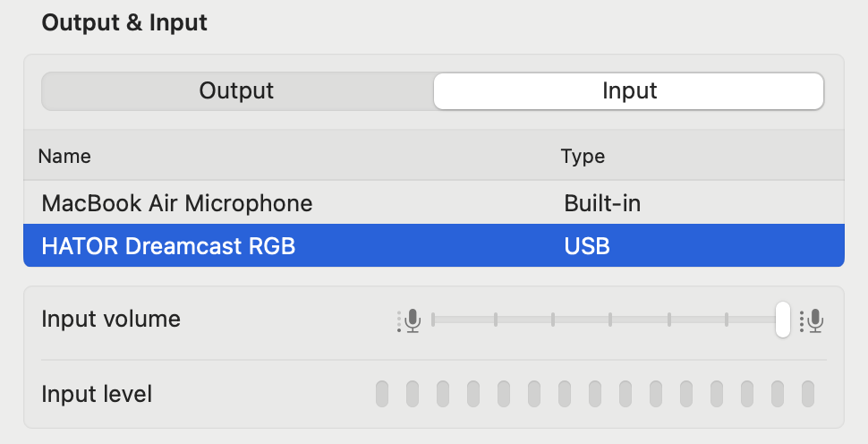Set input volume to the leftmost tick
868x444 pixels.
pyautogui.click(x=433, y=320)
